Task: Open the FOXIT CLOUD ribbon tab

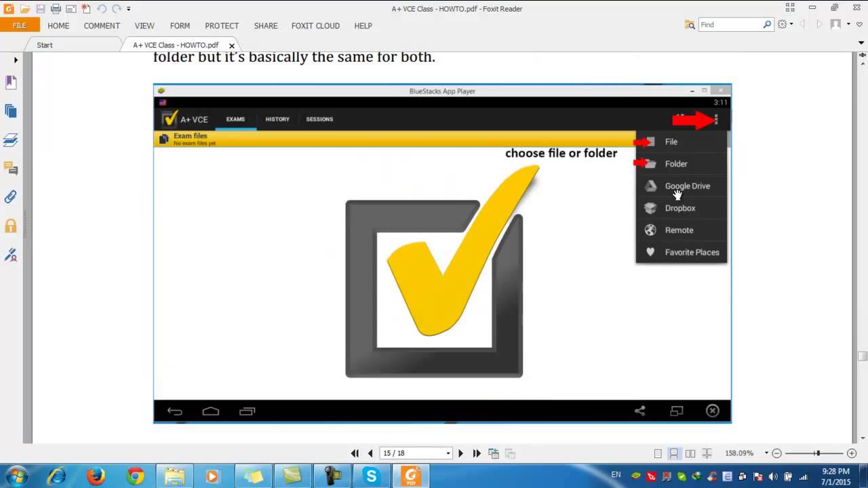Action: coord(315,26)
